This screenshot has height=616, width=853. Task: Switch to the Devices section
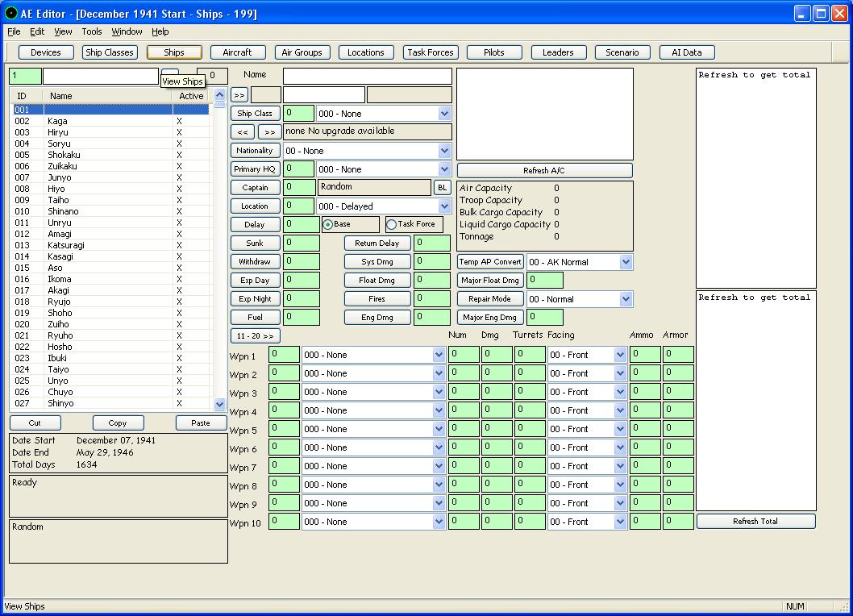(x=46, y=52)
